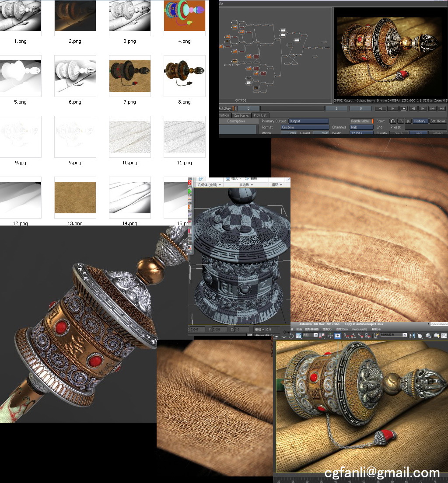Toggle the Renderable option

point(361,121)
